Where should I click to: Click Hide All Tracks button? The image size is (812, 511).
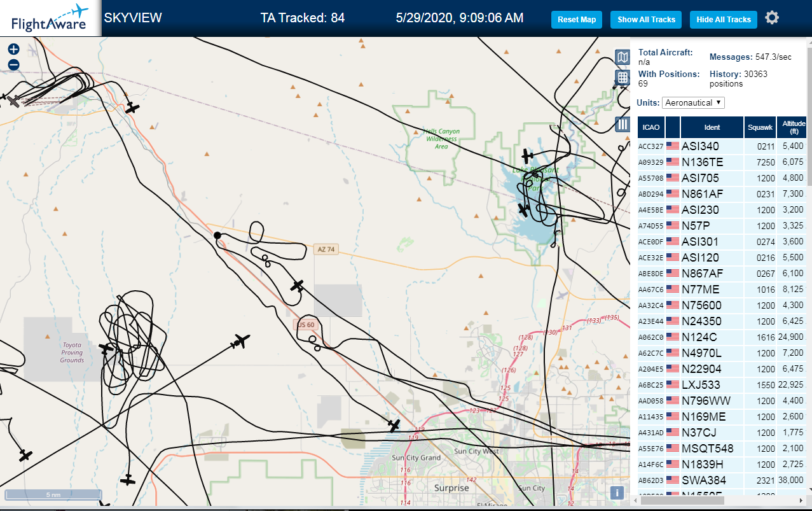[724, 20]
